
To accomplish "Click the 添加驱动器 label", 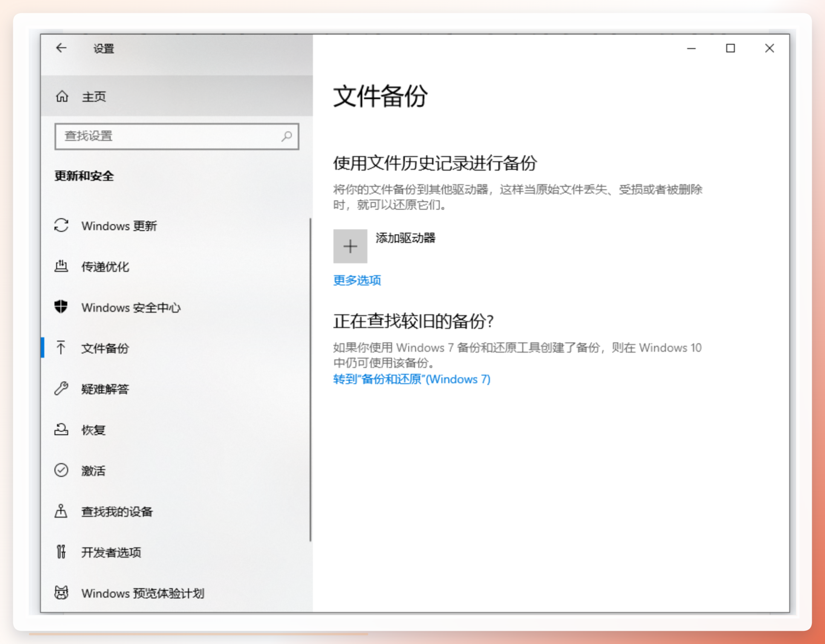I will (x=405, y=238).
